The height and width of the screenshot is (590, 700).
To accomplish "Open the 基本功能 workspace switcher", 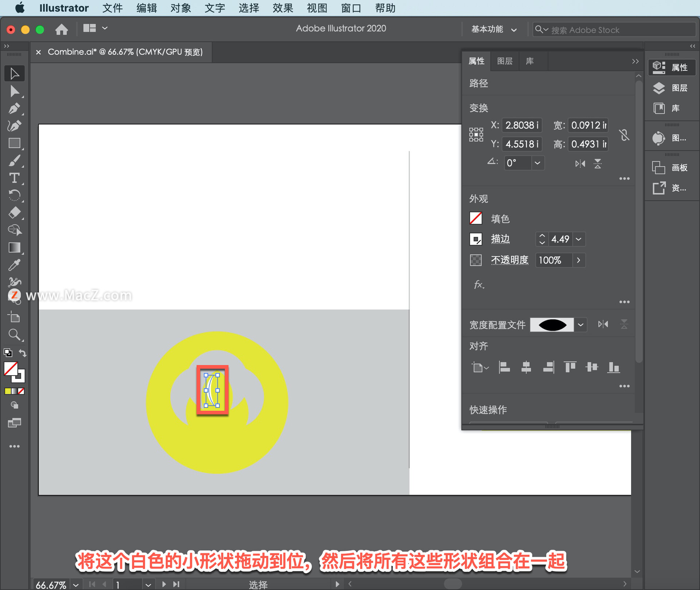I will click(x=494, y=29).
